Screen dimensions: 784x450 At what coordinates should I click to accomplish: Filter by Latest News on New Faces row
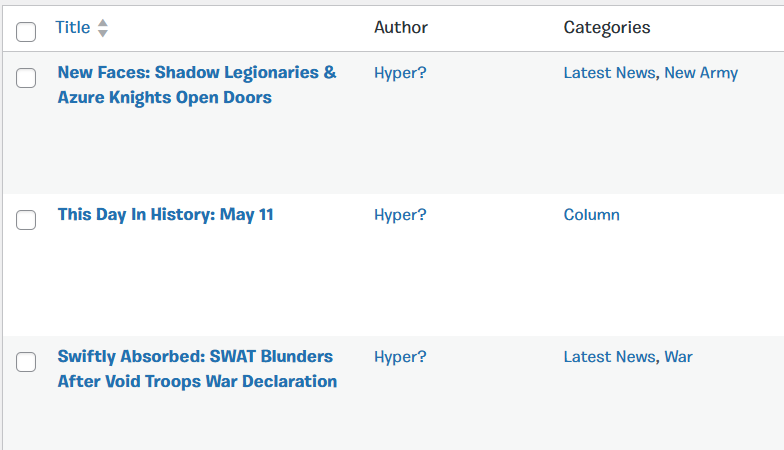(609, 73)
